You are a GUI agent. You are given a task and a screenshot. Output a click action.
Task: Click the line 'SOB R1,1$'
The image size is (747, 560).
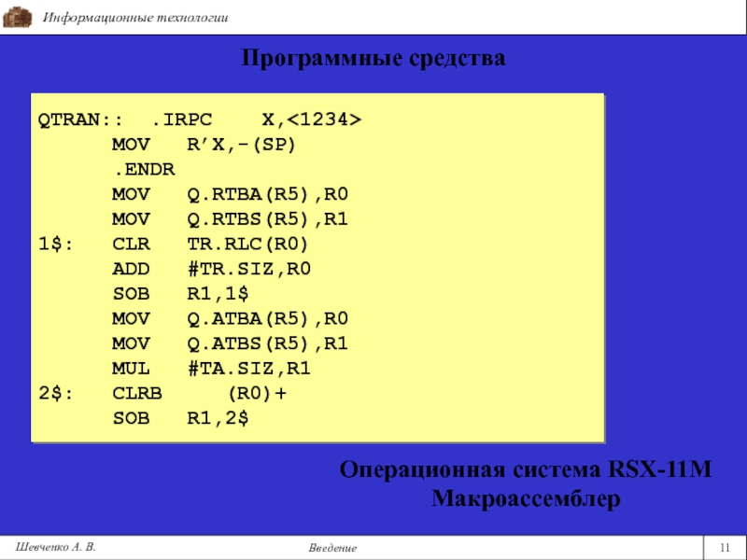pos(180,293)
